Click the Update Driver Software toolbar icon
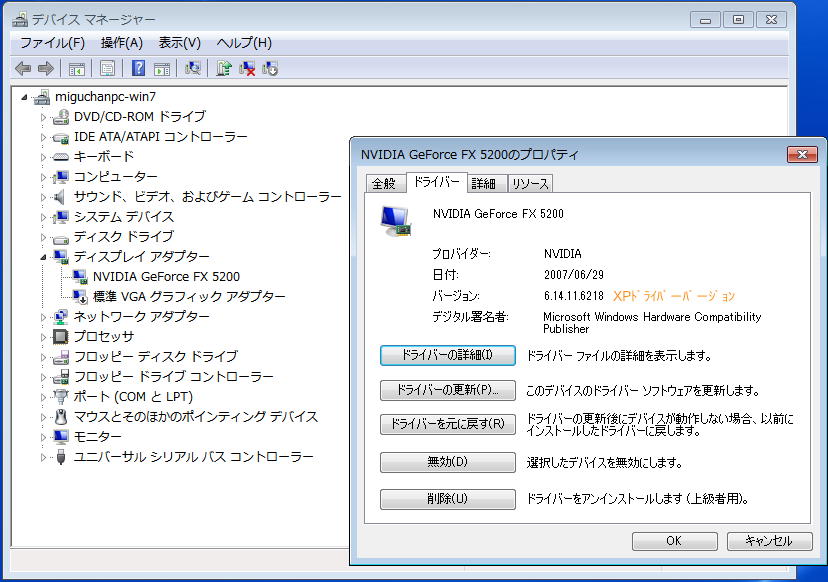Screen dimensions: 828x582 (224, 68)
